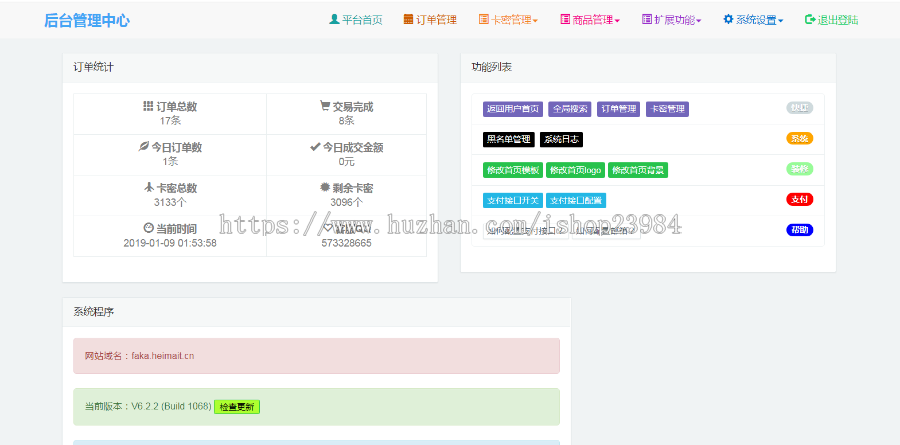Viewport: 900px width, 445px height.
Task: Expand the 扩展功能 dropdown caret
Action: pyautogui.click(x=699, y=21)
